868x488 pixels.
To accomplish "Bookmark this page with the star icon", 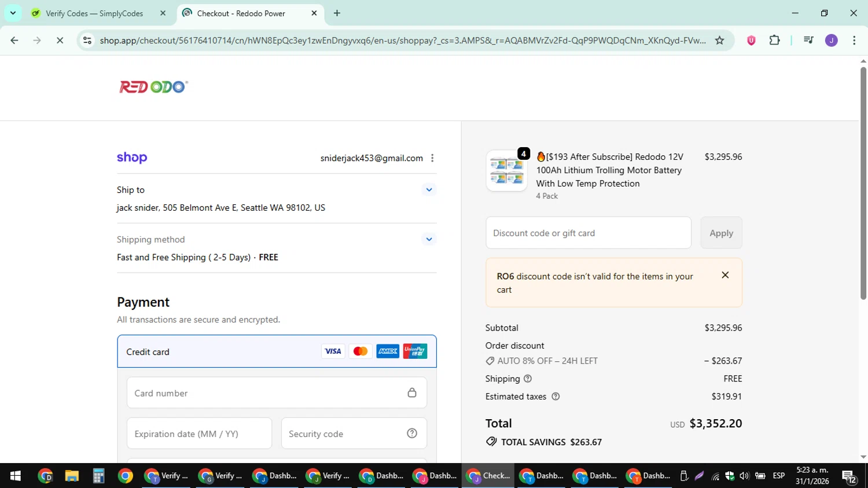I will pos(719,41).
